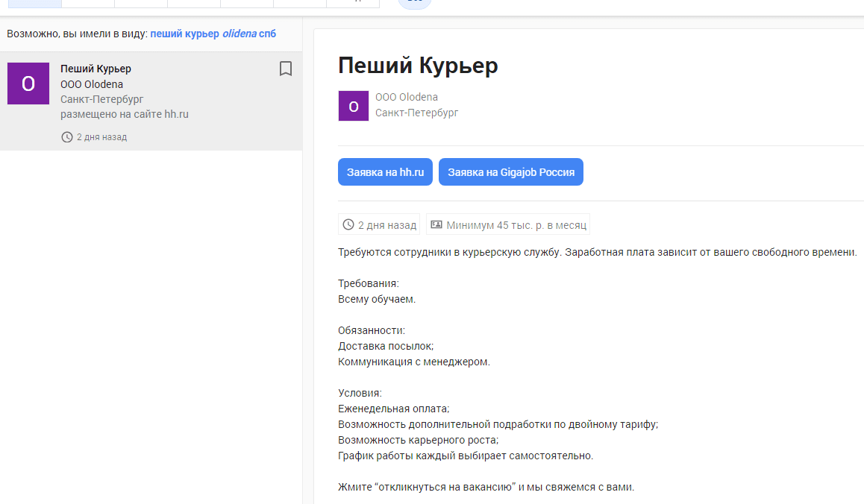Click the large Пеший Курьер heading in details

coord(418,66)
